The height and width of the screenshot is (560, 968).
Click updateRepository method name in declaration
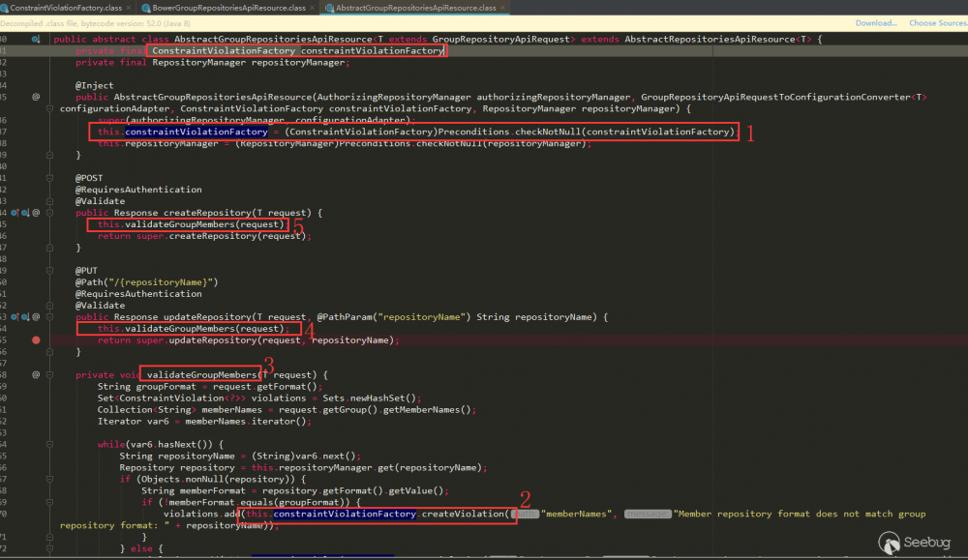point(207,317)
